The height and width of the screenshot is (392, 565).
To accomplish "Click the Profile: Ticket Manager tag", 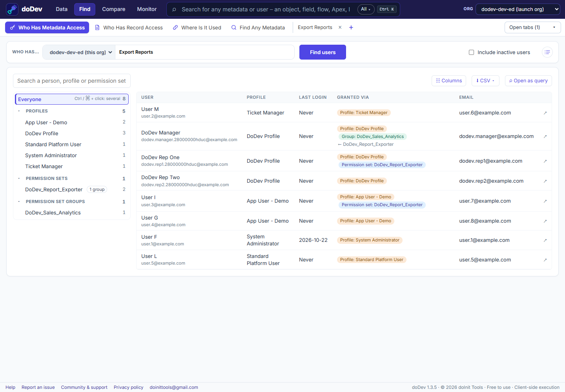I will coord(364,113).
